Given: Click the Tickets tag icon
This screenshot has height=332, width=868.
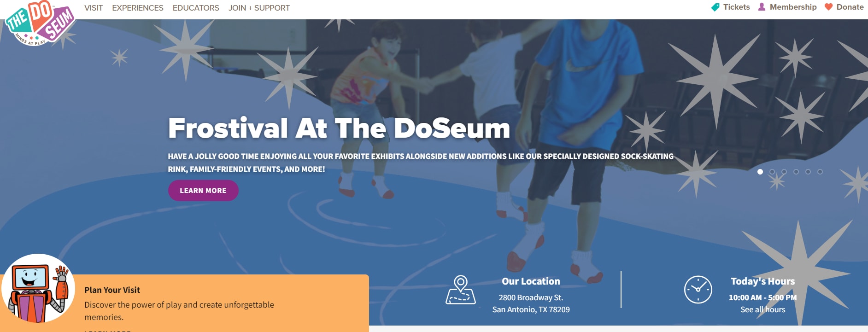Looking at the screenshot, I should [x=716, y=7].
